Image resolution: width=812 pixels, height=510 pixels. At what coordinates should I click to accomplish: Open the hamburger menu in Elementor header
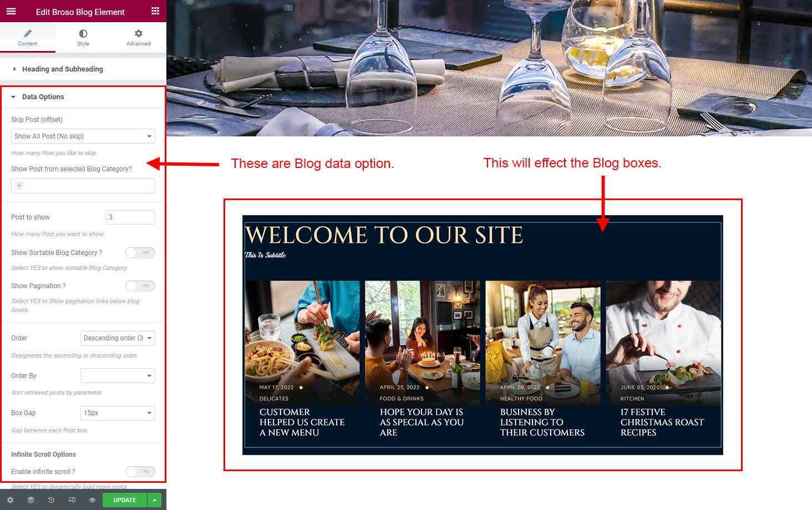11,11
